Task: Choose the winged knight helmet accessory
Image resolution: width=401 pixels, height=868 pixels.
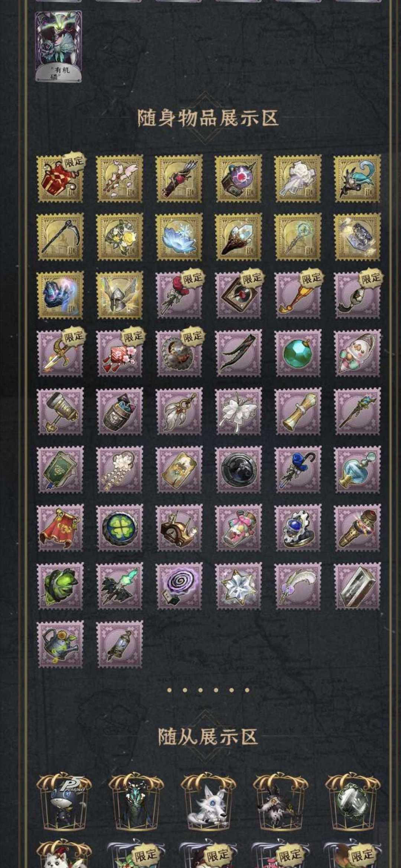Action: pyautogui.click(x=120, y=295)
